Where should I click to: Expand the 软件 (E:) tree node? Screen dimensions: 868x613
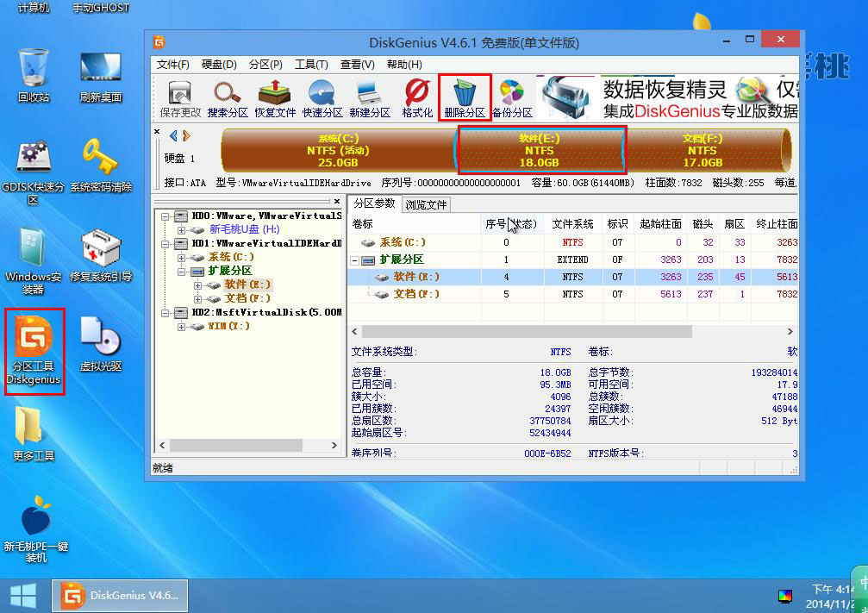point(197,285)
